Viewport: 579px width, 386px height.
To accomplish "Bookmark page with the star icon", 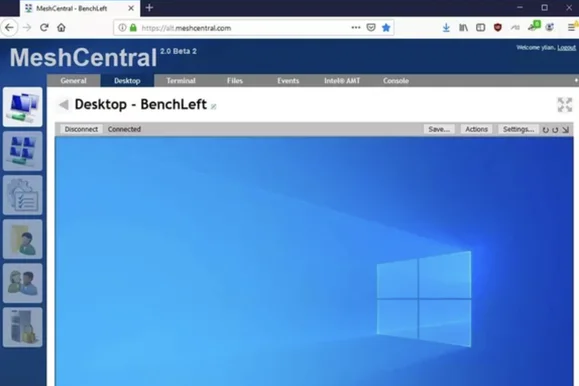I will click(x=386, y=28).
